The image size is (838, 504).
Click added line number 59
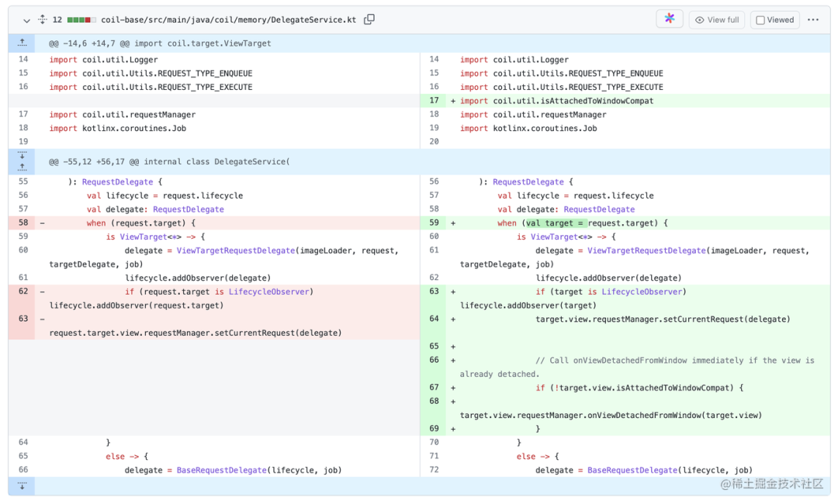(434, 223)
